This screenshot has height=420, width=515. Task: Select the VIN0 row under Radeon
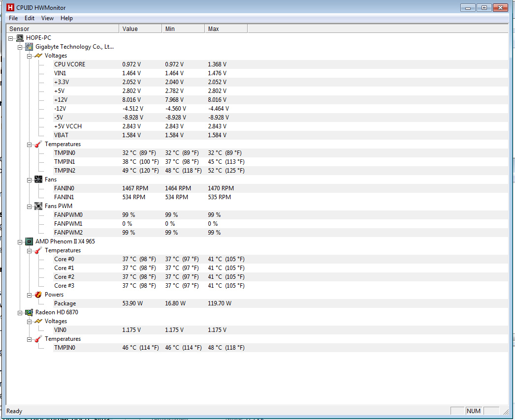[281, 330]
